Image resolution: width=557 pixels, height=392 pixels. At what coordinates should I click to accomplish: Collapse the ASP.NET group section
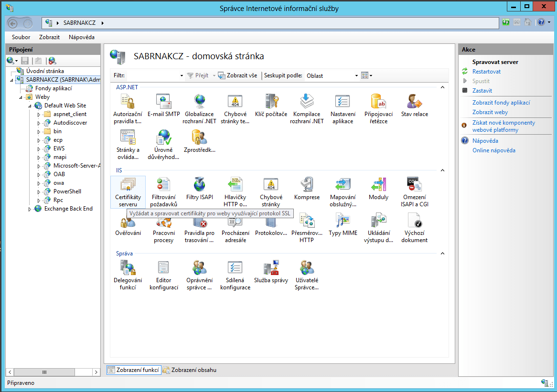(x=442, y=87)
